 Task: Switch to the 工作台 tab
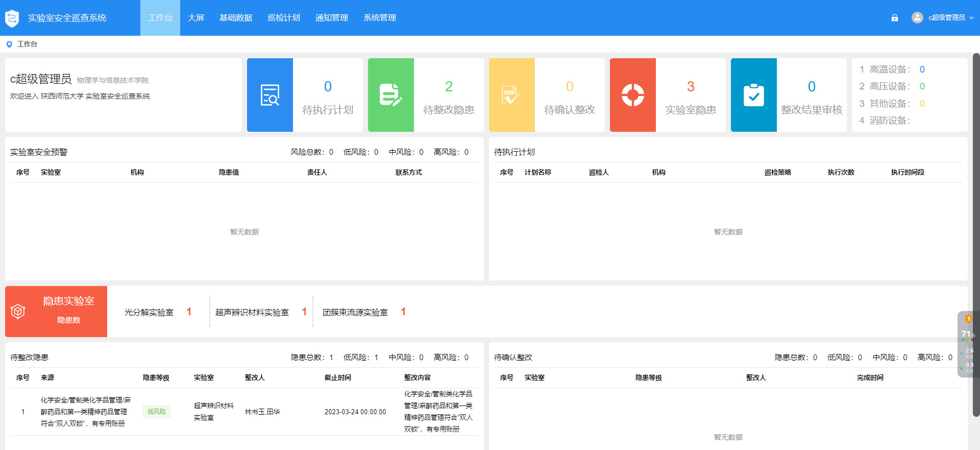coord(160,18)
